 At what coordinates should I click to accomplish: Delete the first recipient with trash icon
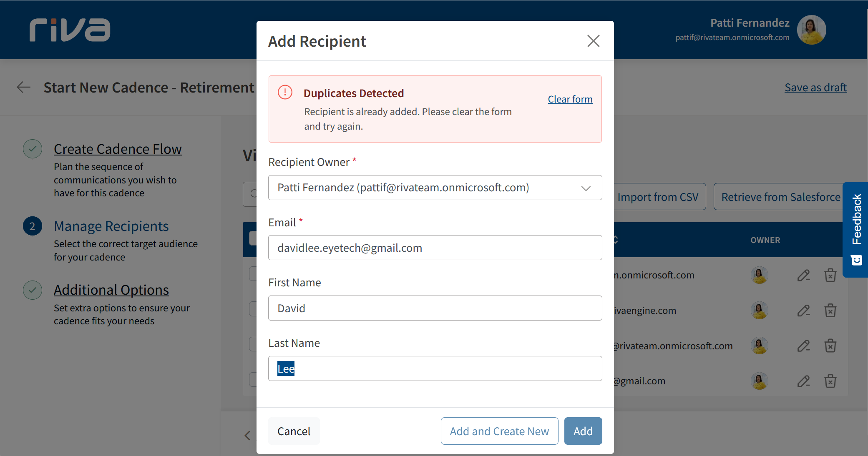point(830,275)
